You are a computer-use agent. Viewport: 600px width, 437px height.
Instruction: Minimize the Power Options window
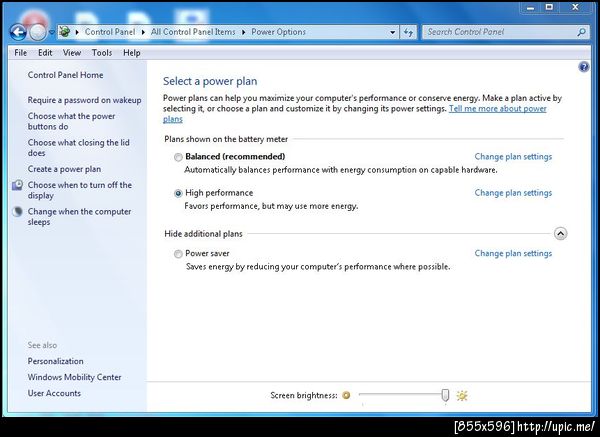(530, 8)
